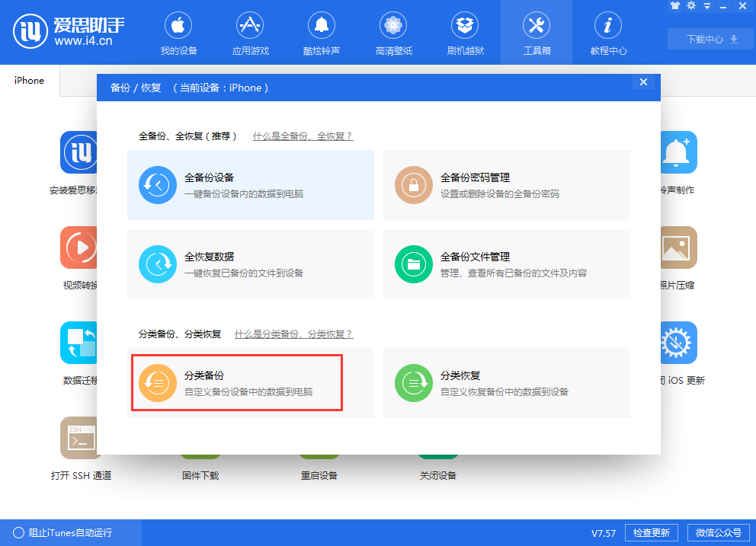Select the iPhone device tab
The height and width of the screenshot is (546, 756).
tap(30, 81)
